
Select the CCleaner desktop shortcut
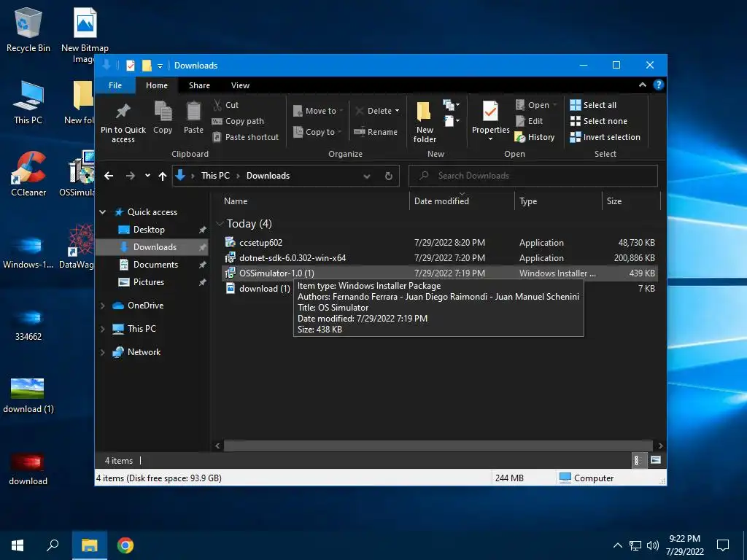coord(28,174)
